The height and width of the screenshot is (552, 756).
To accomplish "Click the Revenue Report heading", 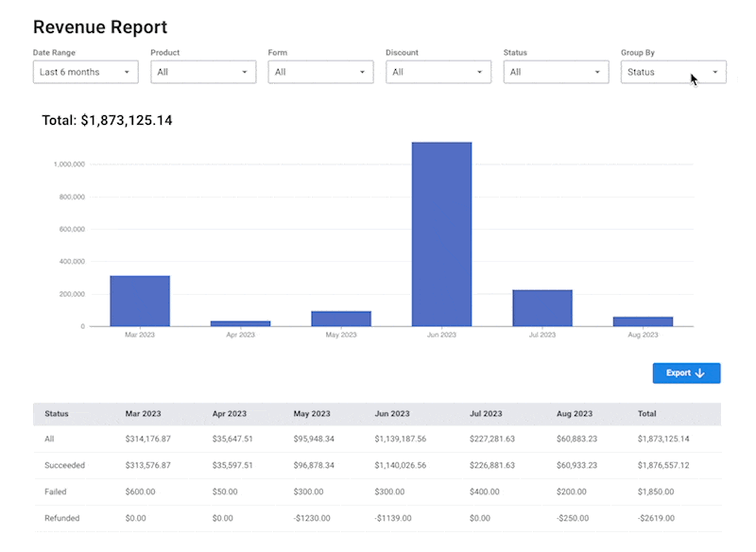I will coord(100,27).
